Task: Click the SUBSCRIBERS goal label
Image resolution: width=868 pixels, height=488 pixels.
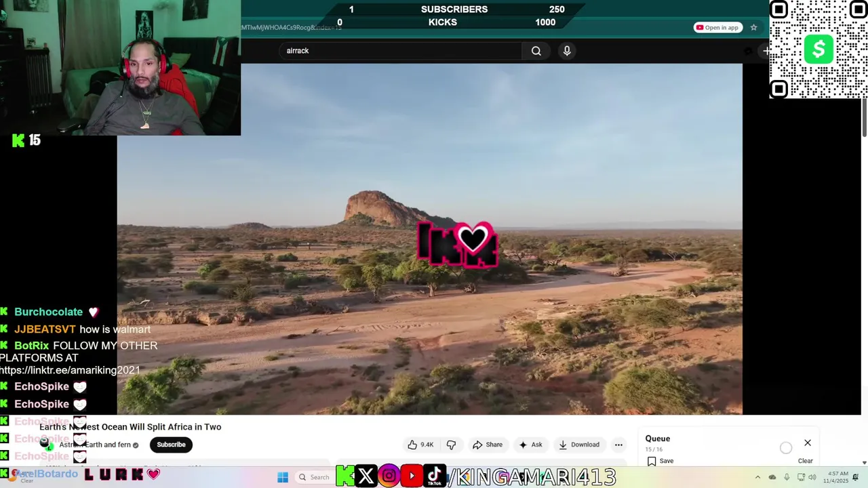Action: 454,9
